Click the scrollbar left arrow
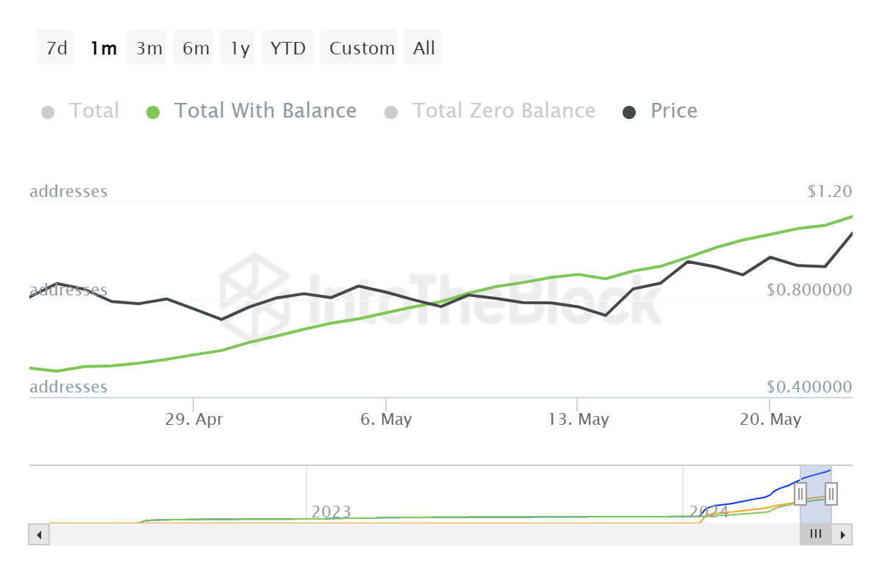The height and width of the screenshot is (588, 882). coord(39,534)
